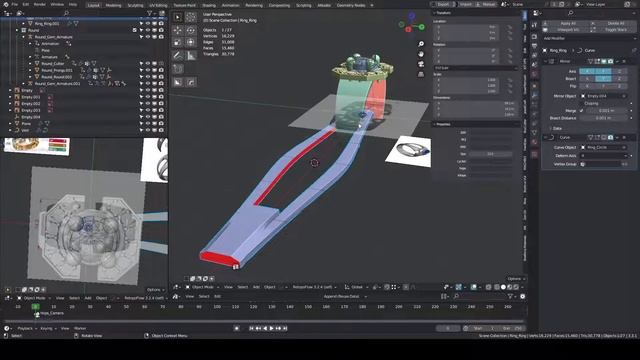Hide Round_Gem_Armature using its eye icon

click(x=148, y=37)
